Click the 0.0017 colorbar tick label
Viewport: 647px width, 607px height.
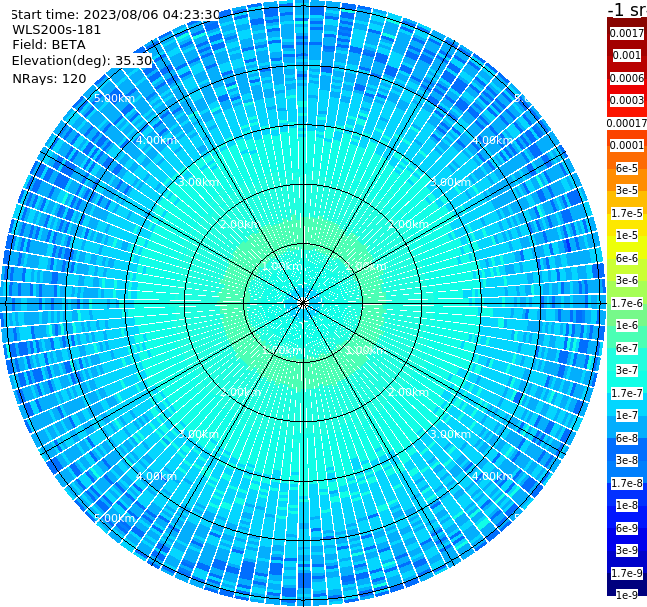[627, 33]
